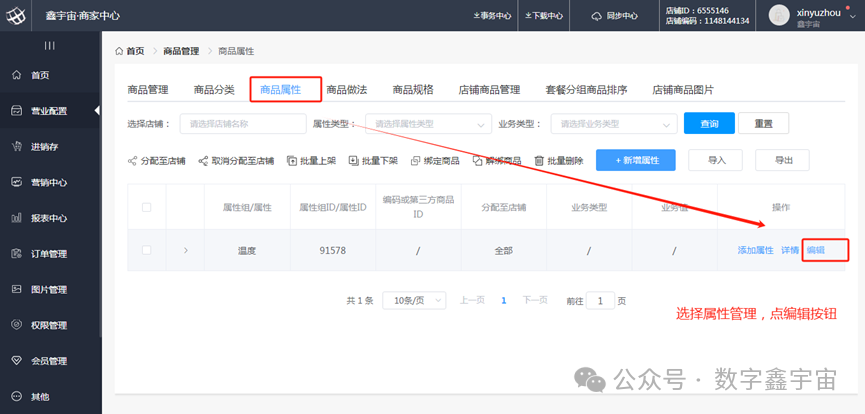The width and height of the screenshot is (865, 414).
Task: Click 绑定商品 action
Action: (x=435, y=161)
